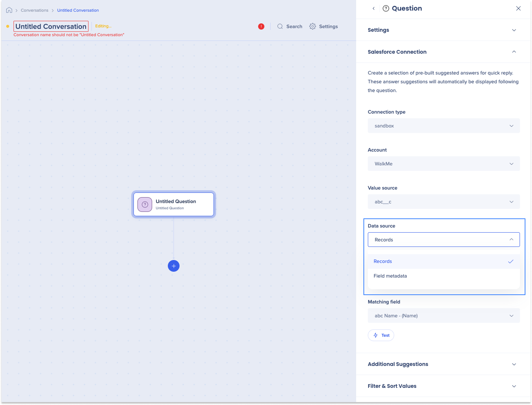
Task: Click the purple question node icon
Action: pos(145,205)
